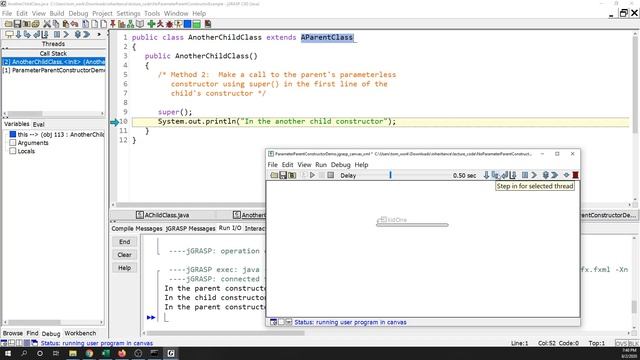The image size is (640, 360).
Task: Click the canvas Delay slider handle
Action: click(390, 175)
